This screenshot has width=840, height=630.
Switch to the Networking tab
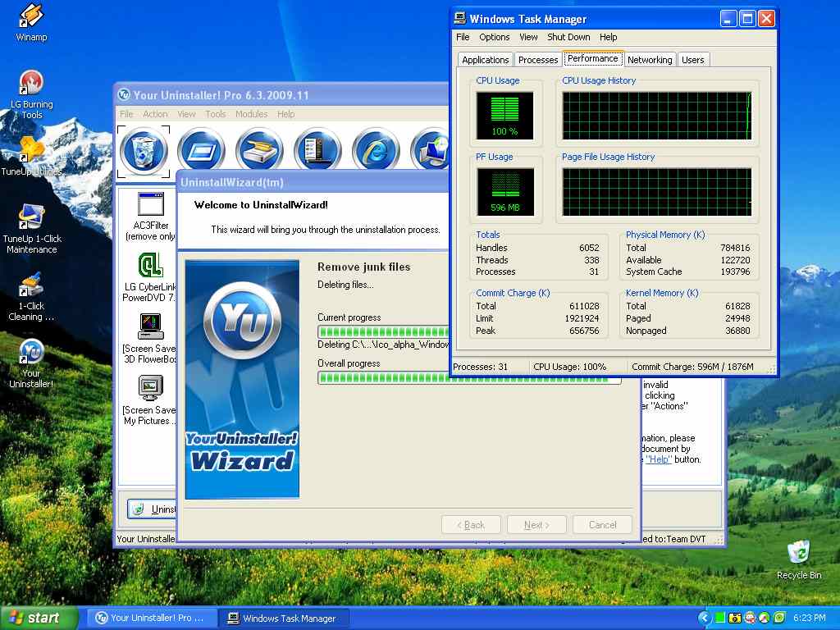650,59
